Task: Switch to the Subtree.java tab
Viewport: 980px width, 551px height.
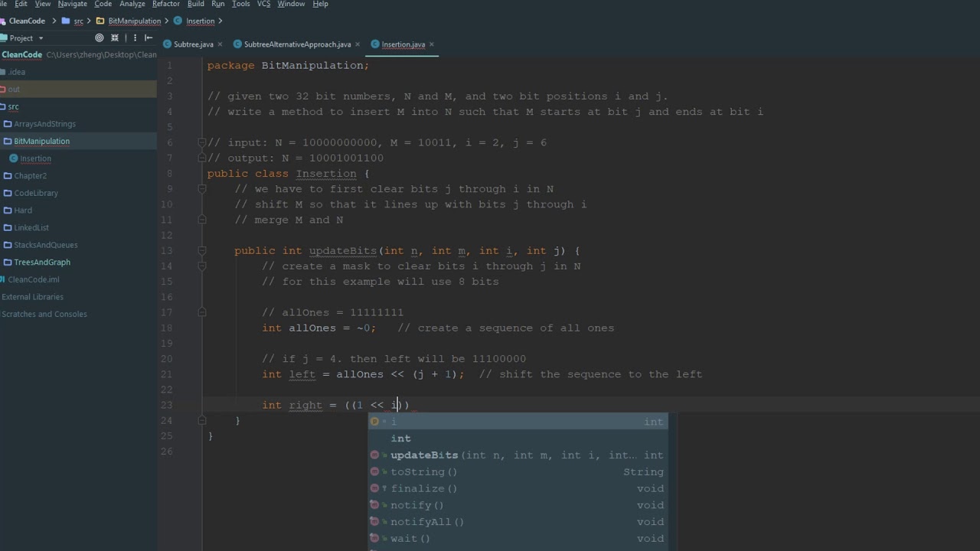Action: pyautogui.click(x=193, y=44)
